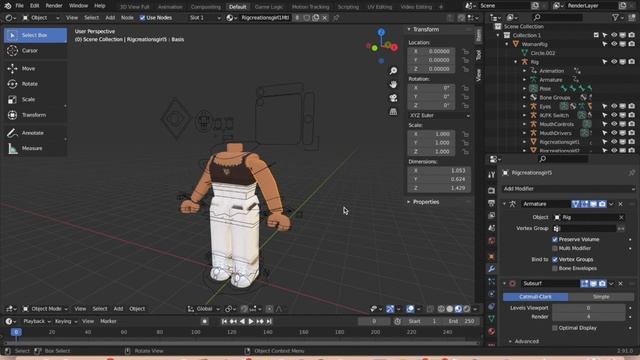Select the Measure tool
The image size is (640, 360).
[36, 149]
